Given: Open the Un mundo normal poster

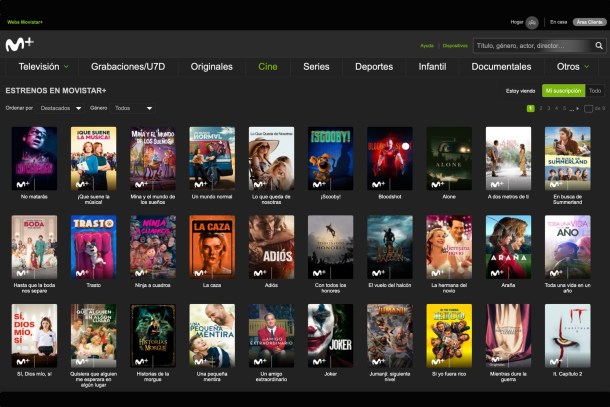Looking at the screenshot, I should [212, 158].
